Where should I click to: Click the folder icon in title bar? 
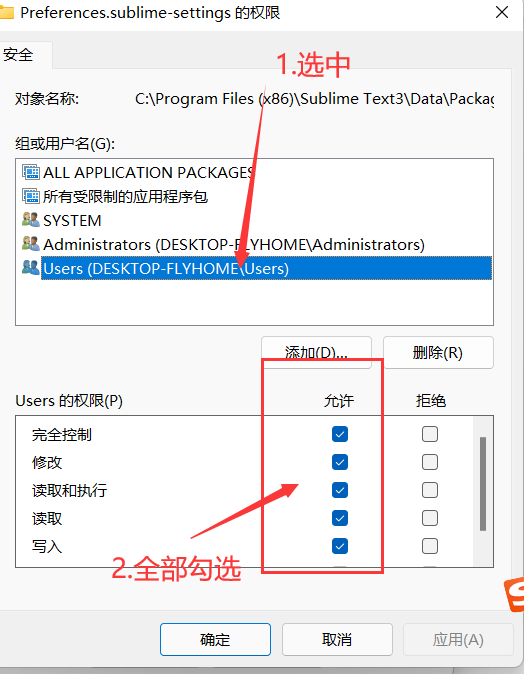[6, 12]
